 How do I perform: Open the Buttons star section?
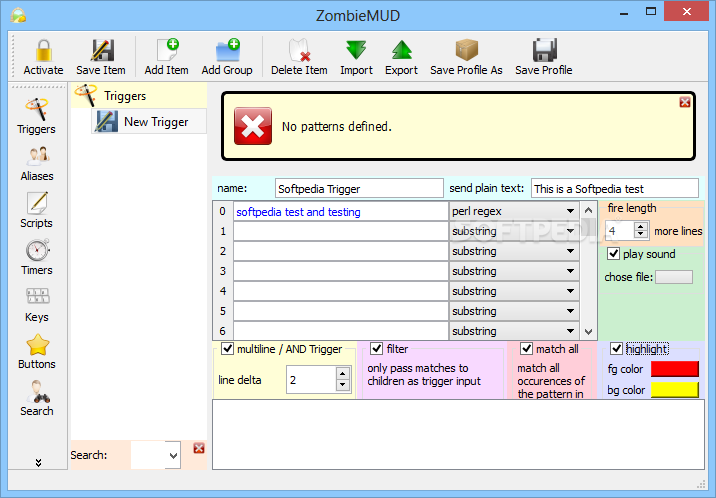(37, 351)
